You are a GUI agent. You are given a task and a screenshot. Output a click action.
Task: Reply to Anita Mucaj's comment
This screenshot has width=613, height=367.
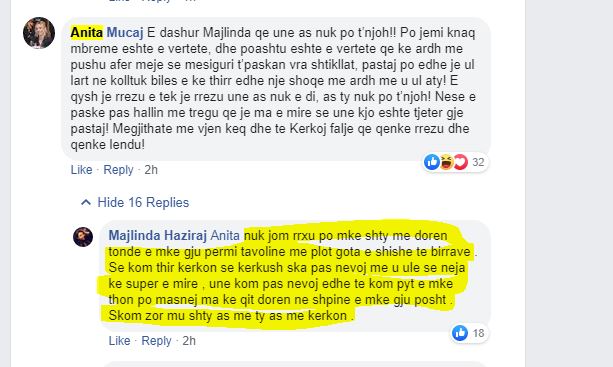click(x=118, y=170)
